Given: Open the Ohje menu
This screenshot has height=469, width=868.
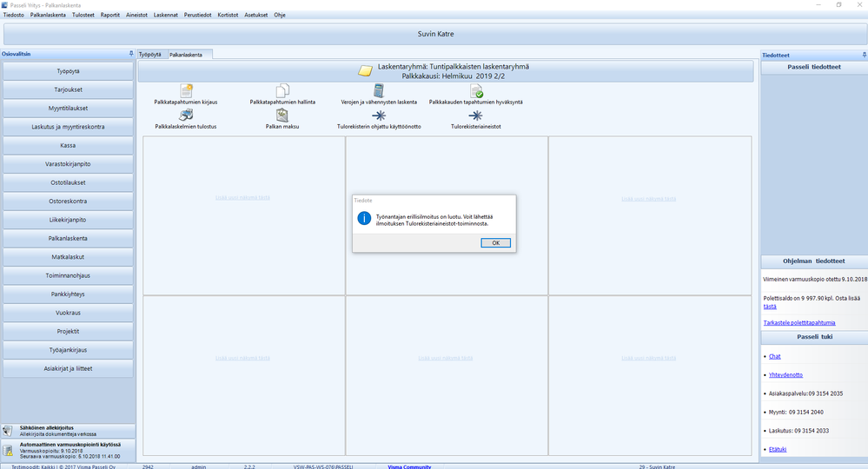Looking at the screenshot, I should tap(280, 15).
